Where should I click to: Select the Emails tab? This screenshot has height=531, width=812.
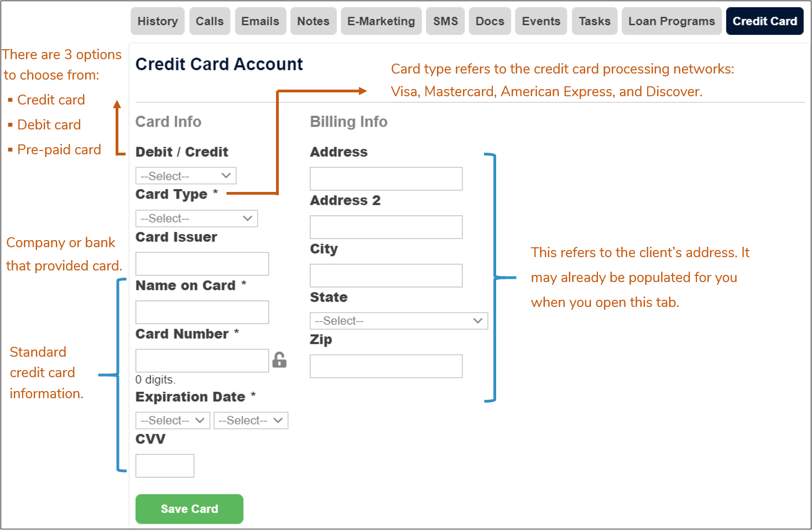tap(260, 20)
